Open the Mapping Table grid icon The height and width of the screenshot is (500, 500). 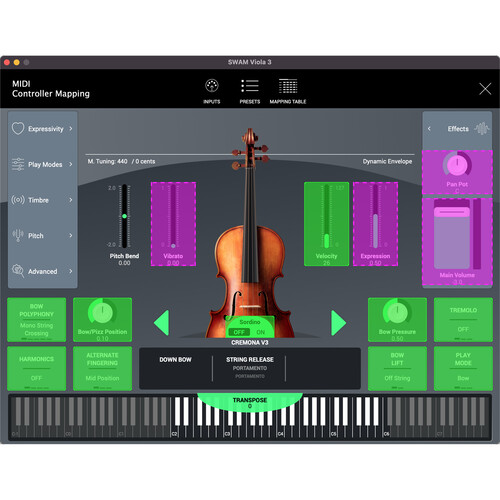(x=288, y=86)
